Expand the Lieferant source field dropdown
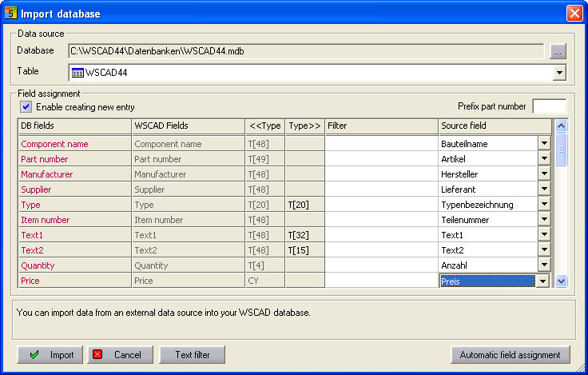The height and width of the screenshot is (375, 588). (x=544, y=189)
